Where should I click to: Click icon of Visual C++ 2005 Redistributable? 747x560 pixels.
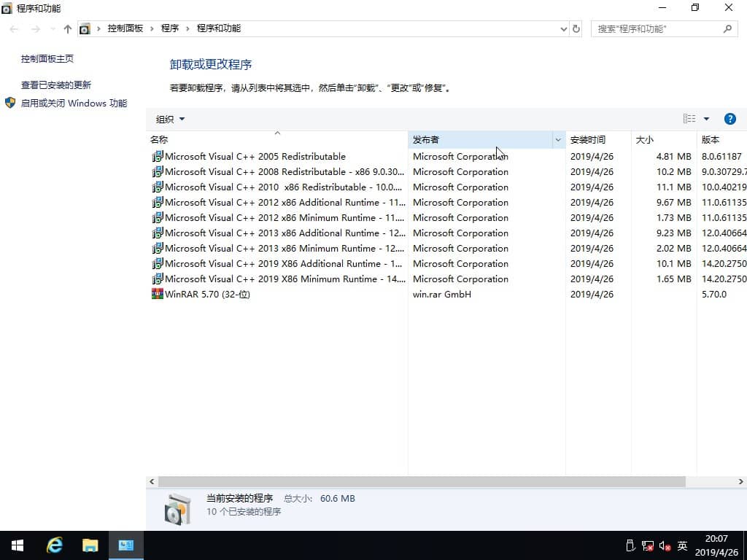tap(158, 156)
